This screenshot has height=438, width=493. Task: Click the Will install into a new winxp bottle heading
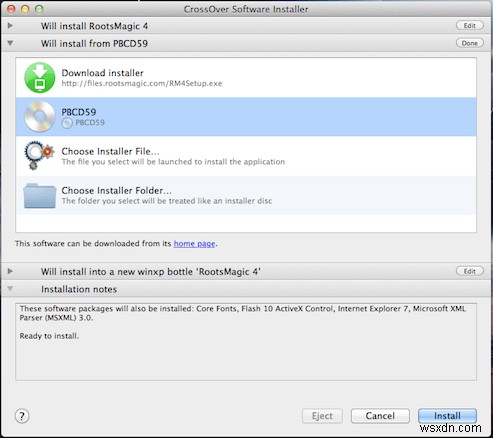[x=150, y=272]
